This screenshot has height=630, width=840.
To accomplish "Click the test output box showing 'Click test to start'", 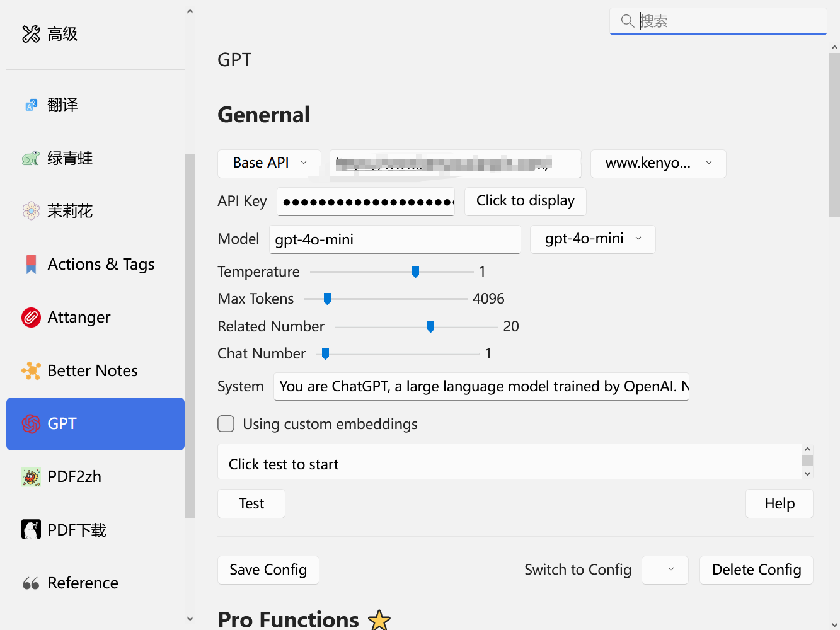I will pyautogui.click(x=509, y=462).
